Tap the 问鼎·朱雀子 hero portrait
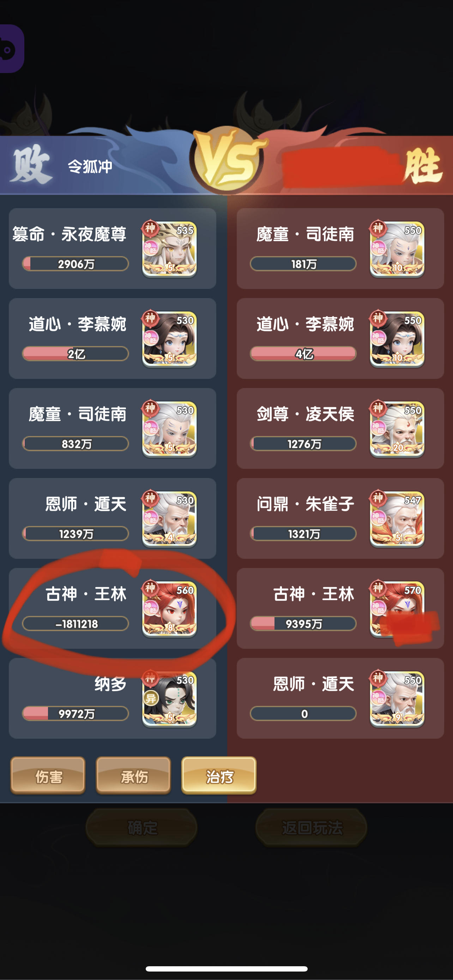Viewport: 453px width, 980px height. tap(397, 519)
